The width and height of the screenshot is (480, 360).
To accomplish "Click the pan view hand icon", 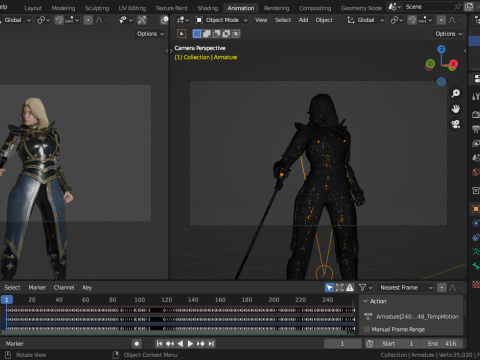I will tap(456, 109).
